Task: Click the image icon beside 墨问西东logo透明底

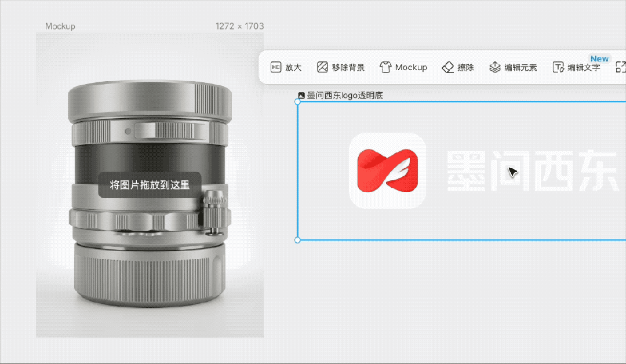Action: coord(301,95)
